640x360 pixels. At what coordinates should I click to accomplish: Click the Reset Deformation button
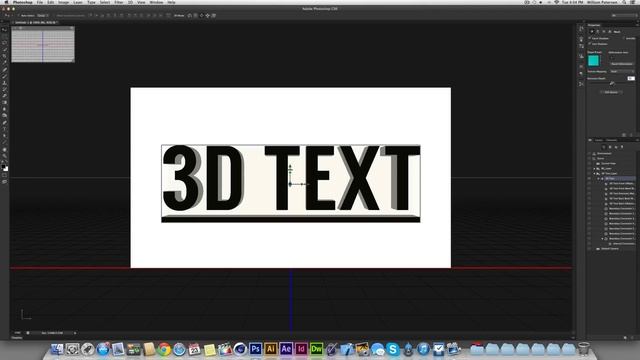(x=622, y=64)
